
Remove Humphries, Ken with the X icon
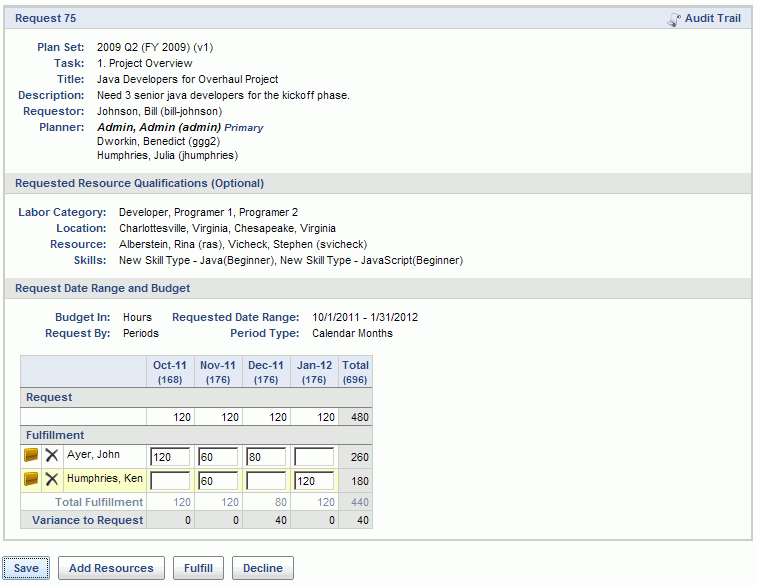52,479
